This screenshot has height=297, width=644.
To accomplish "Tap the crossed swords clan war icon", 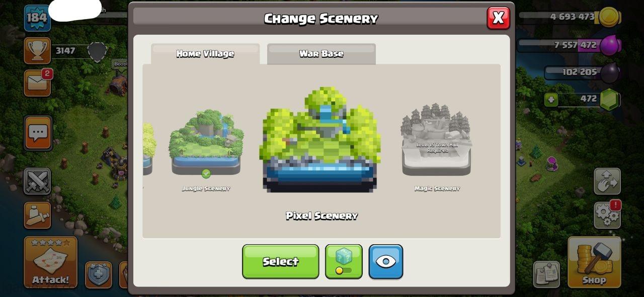I will click(x=37, y=181).
